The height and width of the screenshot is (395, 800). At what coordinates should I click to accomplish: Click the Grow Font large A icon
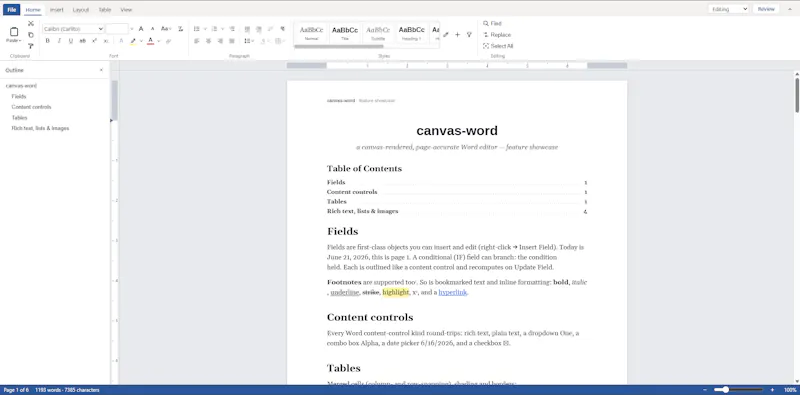pos(141,29)
